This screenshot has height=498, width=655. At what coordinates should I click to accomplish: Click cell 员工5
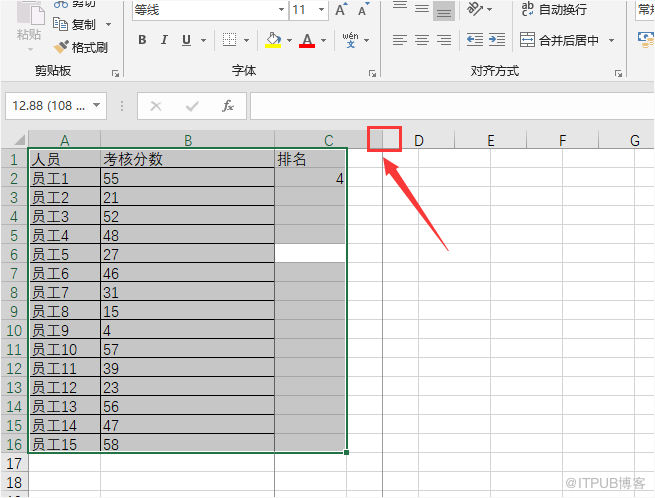(65, 254)
